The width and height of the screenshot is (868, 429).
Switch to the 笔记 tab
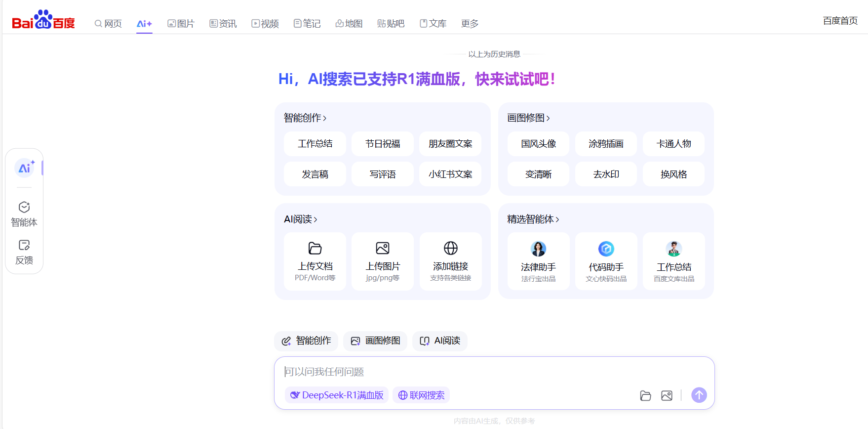point(307,23)
